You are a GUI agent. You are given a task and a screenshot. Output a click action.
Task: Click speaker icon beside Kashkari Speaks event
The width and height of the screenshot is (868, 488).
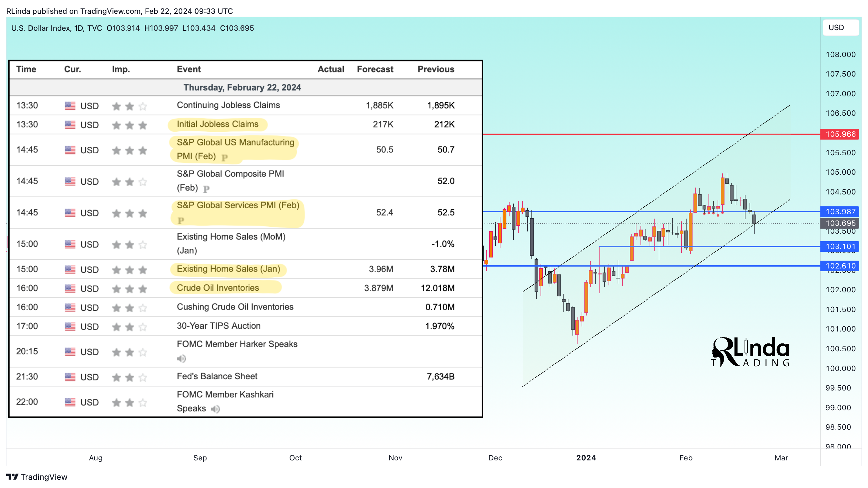coord(215,409)
